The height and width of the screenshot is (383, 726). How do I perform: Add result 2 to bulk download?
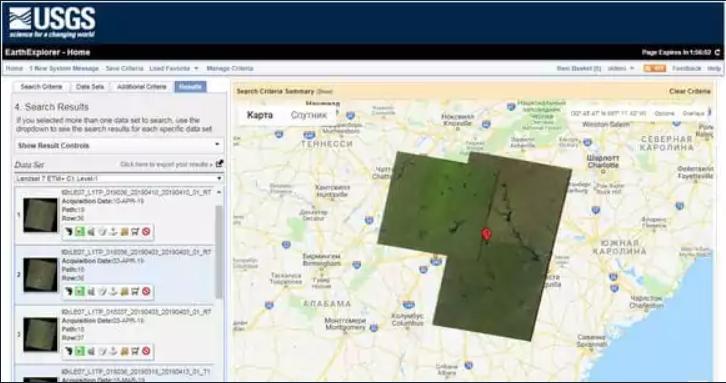tap(124, 291)
